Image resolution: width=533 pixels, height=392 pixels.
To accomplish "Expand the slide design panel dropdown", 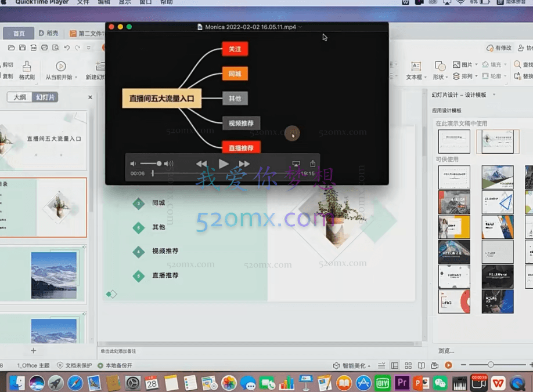I will click(x=494, y=95).
